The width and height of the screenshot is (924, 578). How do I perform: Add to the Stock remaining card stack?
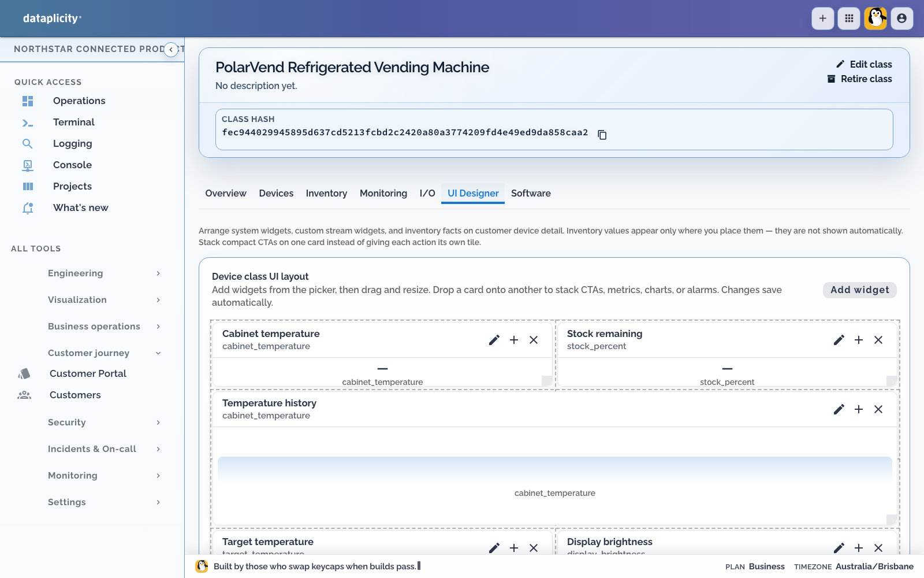pyautogui.click(x=859, y=340)
